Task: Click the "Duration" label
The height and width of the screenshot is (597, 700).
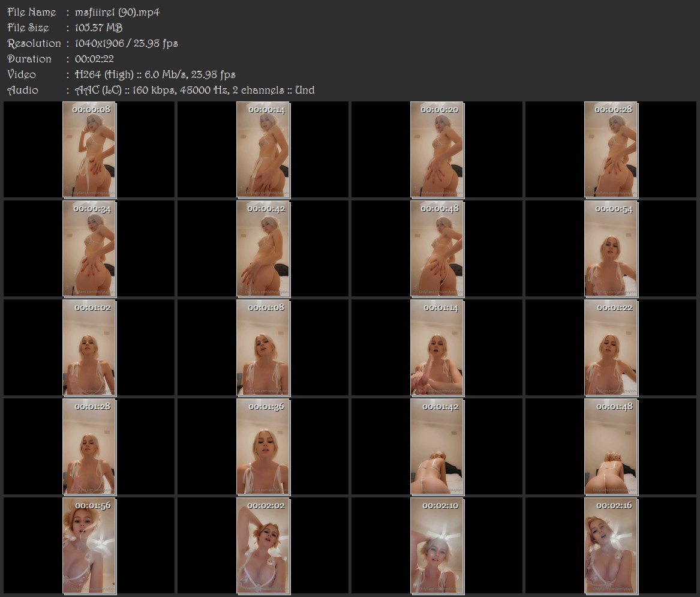Action: coord(29,59)
